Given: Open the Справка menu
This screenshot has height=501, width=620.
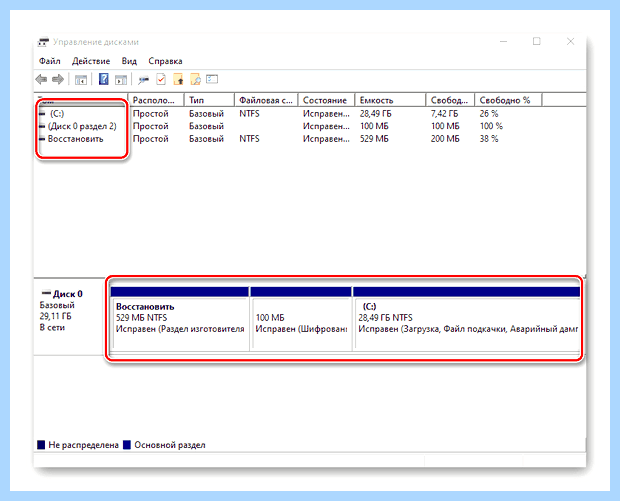Looking at the screenshot, I should coord(165,61).
